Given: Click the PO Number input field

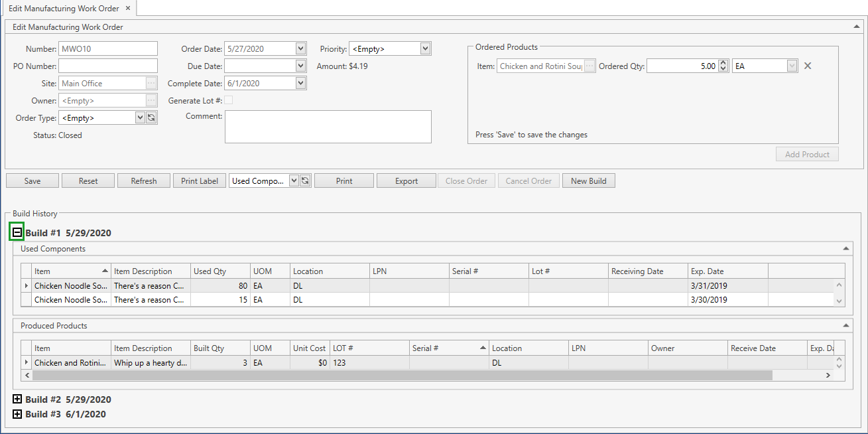Looking at the screenshot, I should 108,66.
